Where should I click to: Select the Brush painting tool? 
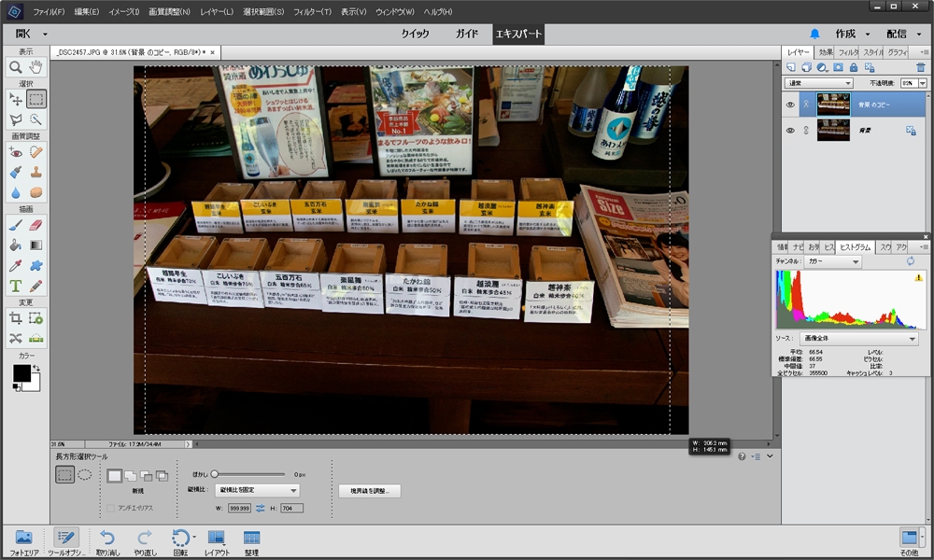tap(16, 225)
